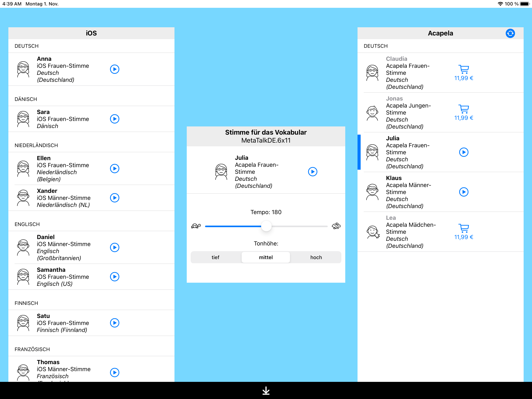This screenshot has height=399, width=532.
Task: Select Anna avatar in iOS list
Action: tap(23, 69)
